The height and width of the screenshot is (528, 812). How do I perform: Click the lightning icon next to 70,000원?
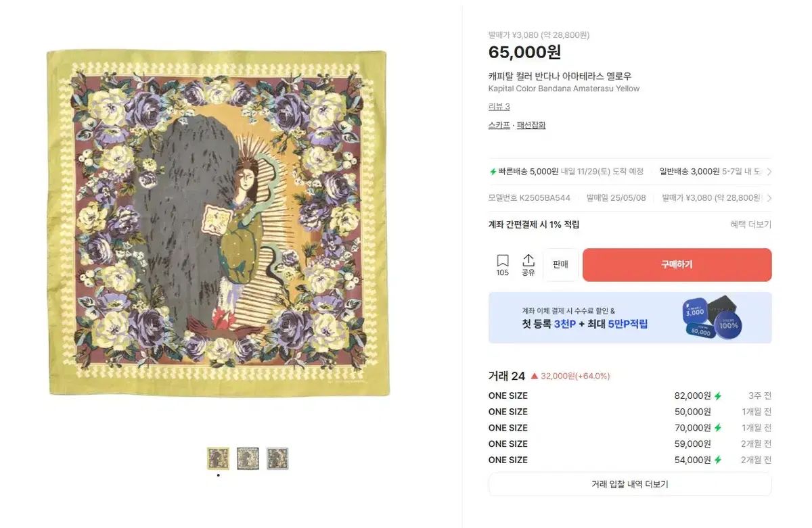click(718, 428)
